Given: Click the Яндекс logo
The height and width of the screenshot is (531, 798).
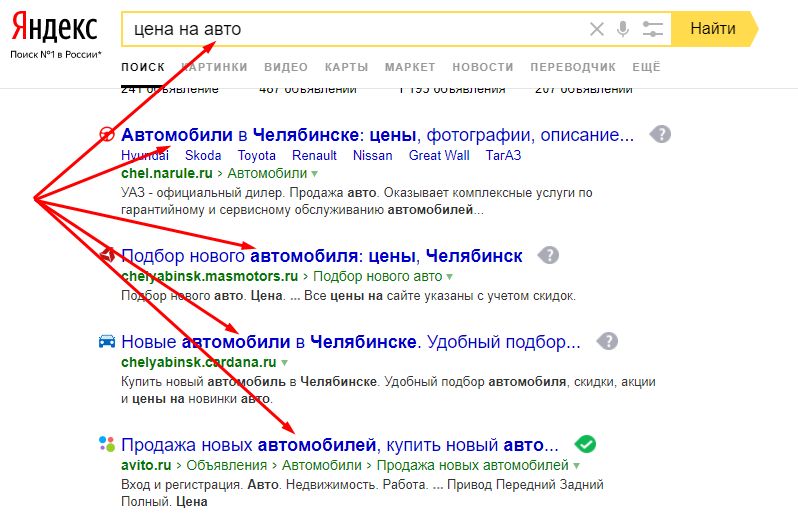Looking at the screenshot, I should [54, 26].
